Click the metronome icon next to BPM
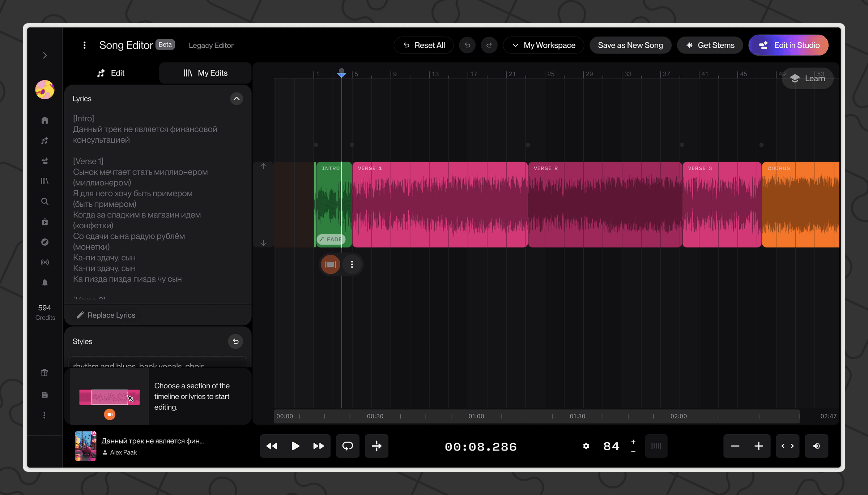 click(x=656, y=446)
